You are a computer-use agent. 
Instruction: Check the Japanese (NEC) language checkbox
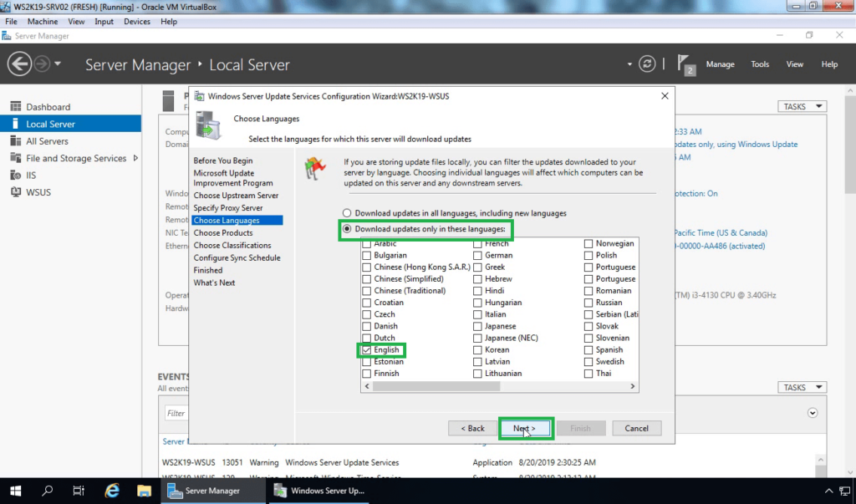coord(477,338)
